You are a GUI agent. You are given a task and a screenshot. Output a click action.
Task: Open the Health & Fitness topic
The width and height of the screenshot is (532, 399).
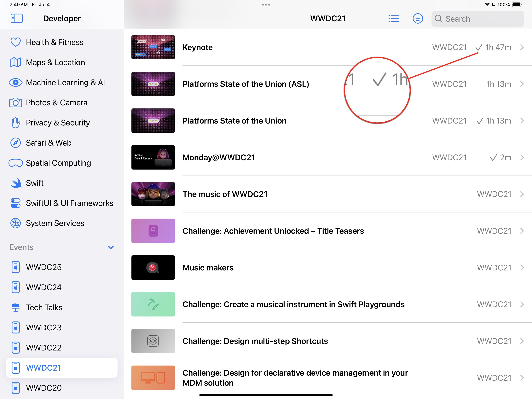(x=62, y=42)
